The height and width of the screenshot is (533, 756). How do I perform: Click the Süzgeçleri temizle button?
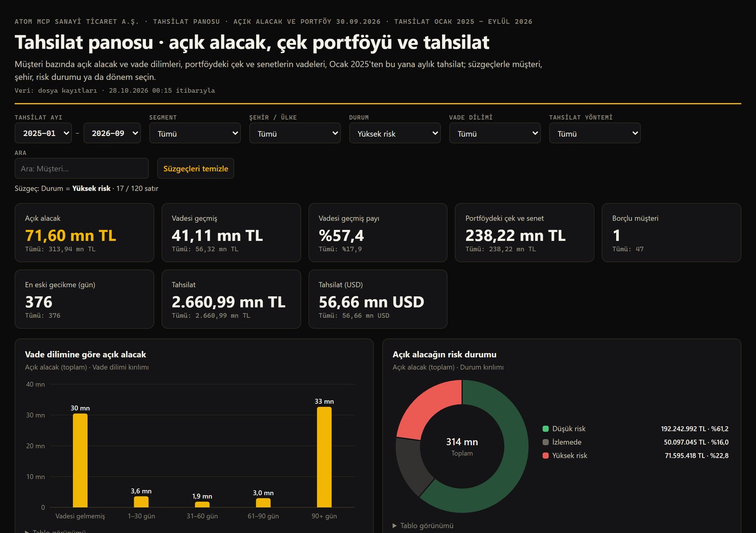click(x=195, y=168)
